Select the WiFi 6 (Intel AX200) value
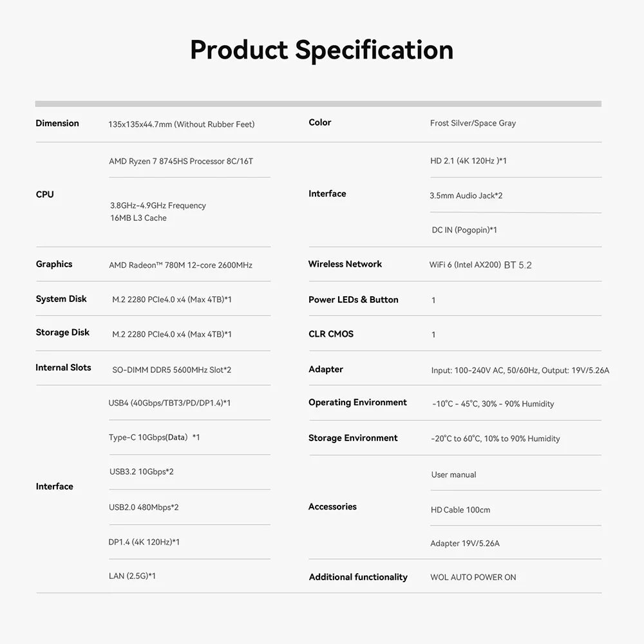644x644 pixels. (x=465, y=265)
